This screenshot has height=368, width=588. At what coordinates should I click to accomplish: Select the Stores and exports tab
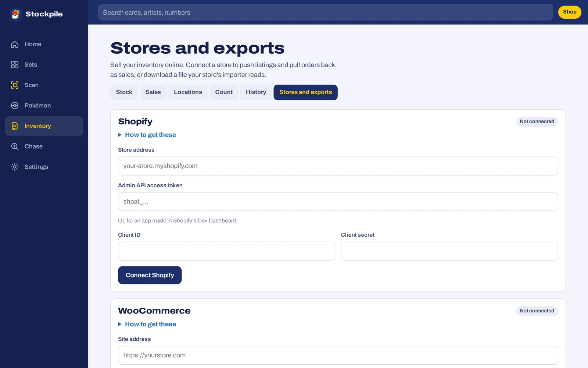pos(305,92)
